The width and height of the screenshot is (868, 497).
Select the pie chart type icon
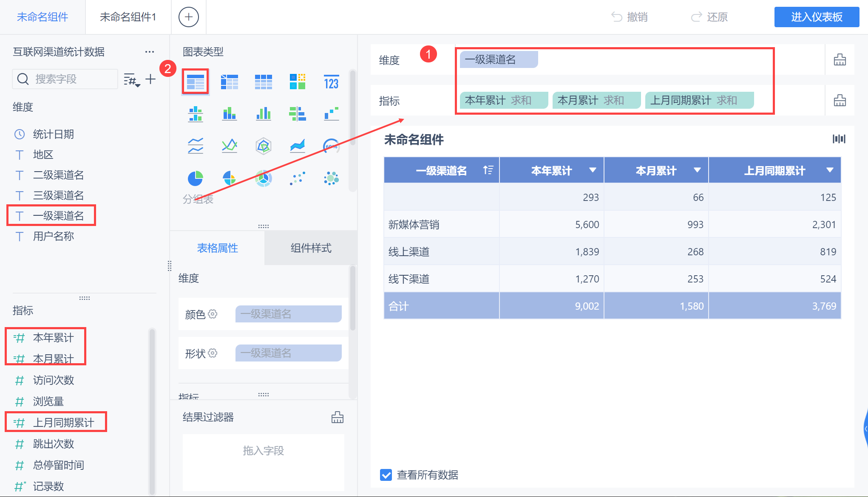[x=196, y=178]
